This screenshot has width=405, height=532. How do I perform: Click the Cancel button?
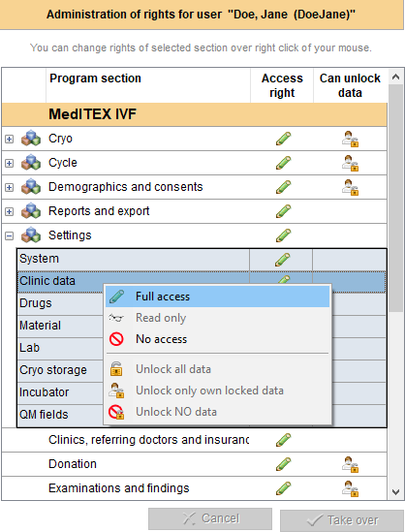point(210,518)
